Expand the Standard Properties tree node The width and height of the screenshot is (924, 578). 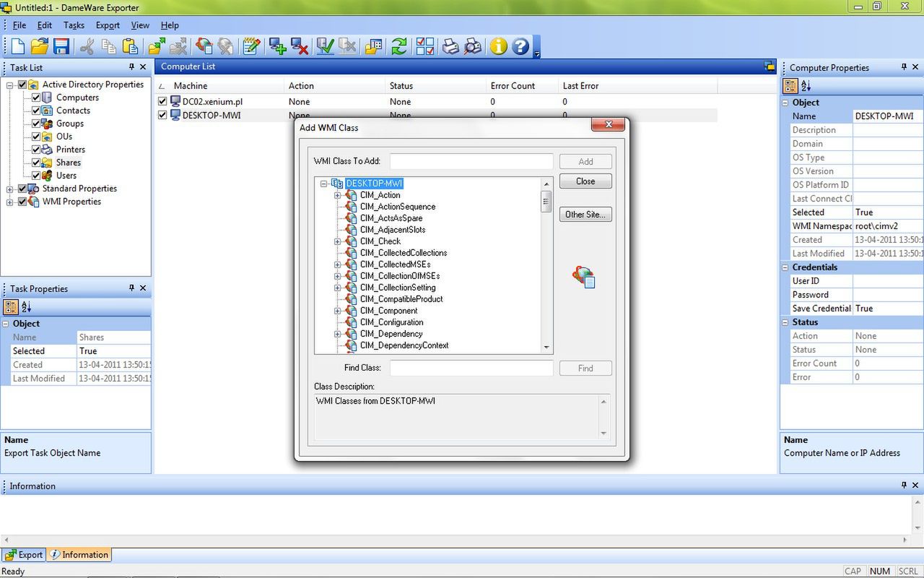point(10,189)
